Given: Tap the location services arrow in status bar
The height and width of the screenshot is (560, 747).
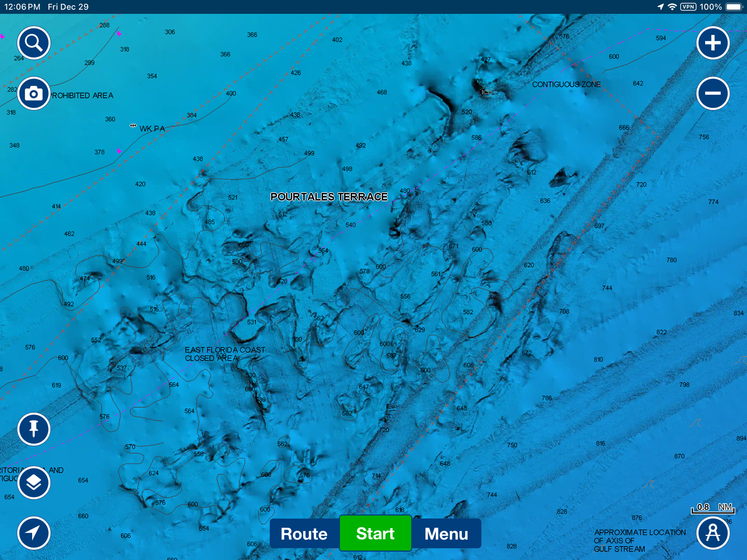Looking at the screenshot, I should (660, 7).
